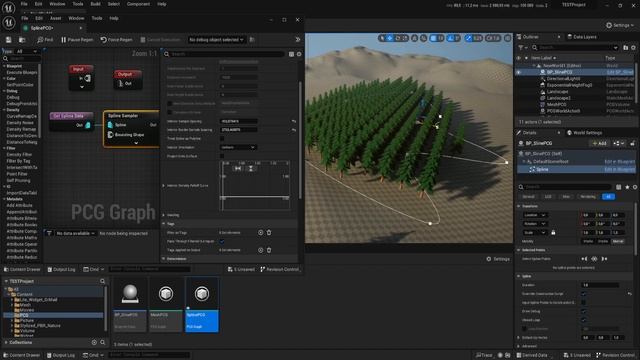Select 'Density Noise' in node palette
Image resolution: width=640 pixels, height=360 pixels.
pyautogui.click(x=20, y=122)
